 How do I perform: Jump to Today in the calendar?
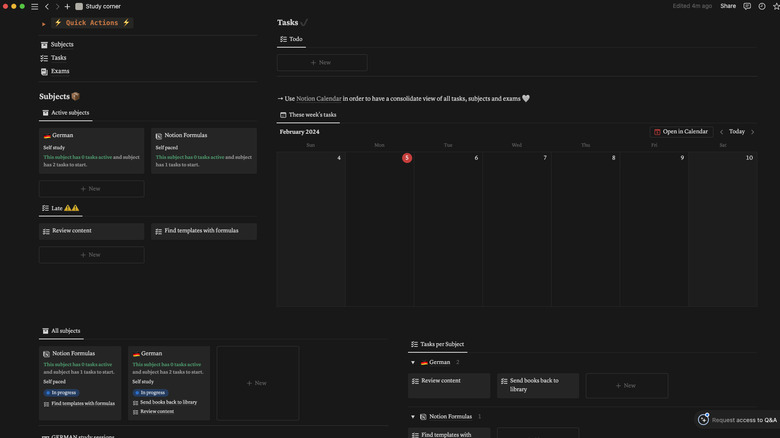[737, 131]
